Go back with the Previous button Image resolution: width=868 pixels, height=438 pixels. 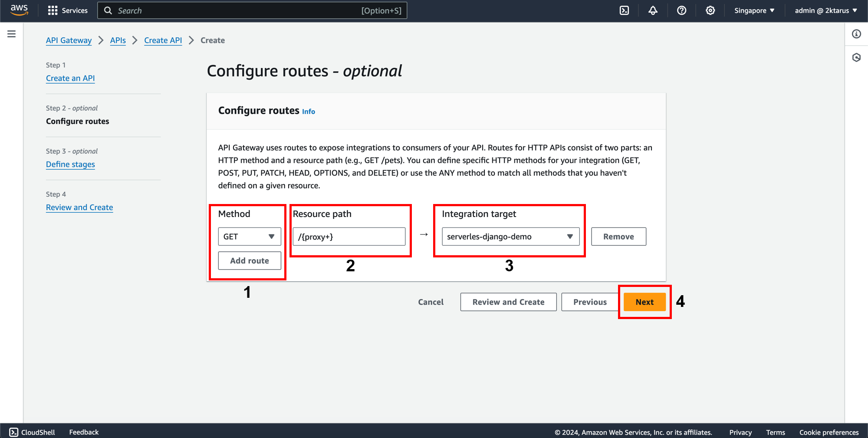click(590, 302)
